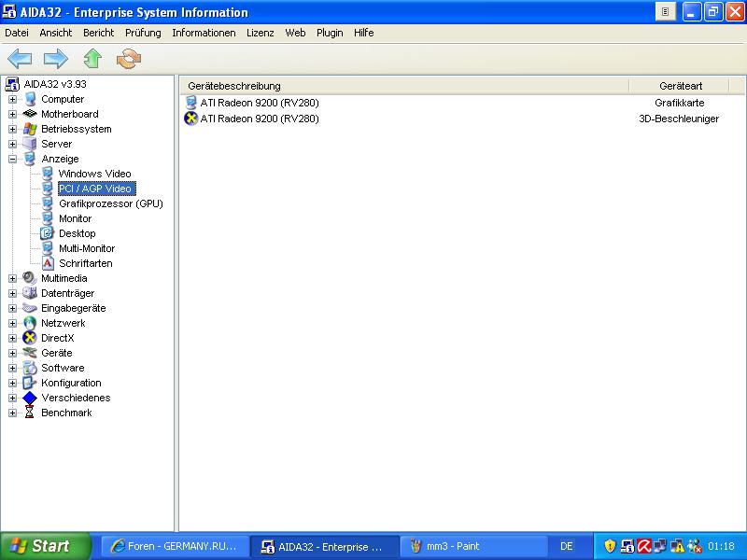The image size is (747, 560).
Task: Sort by Geräteart column header
Action: point(680,86)
